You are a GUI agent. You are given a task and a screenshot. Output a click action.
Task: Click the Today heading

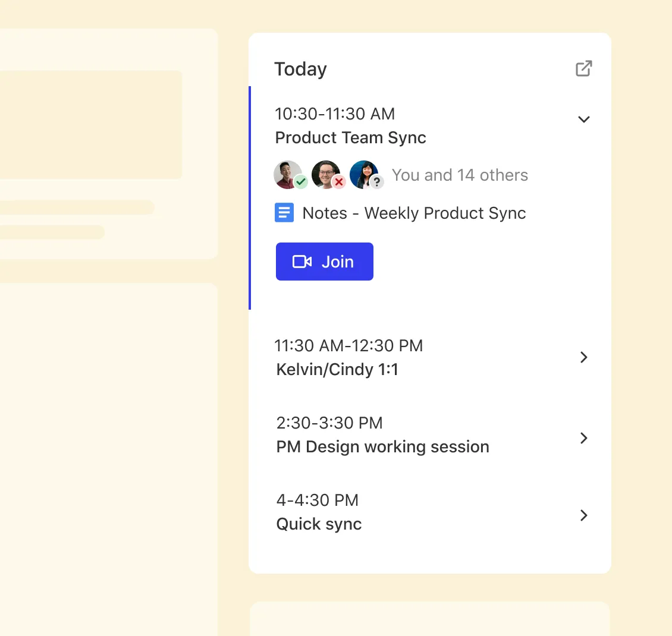click(300, 69)
